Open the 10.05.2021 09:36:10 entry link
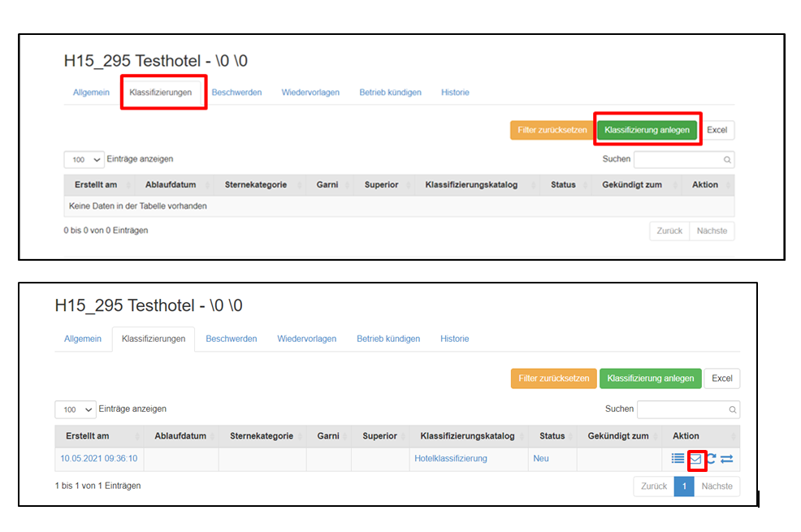The height and width of the screenshot is (532, 801). point(98,459)
